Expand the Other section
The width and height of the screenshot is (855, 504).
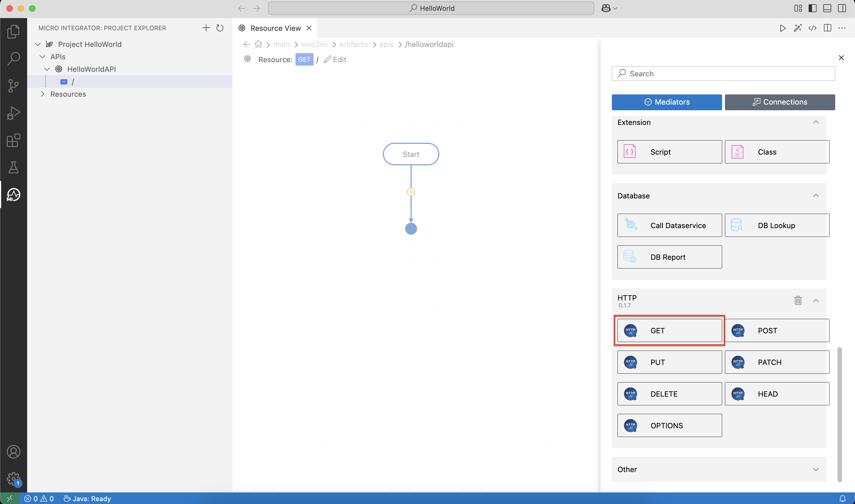(816, 469)
